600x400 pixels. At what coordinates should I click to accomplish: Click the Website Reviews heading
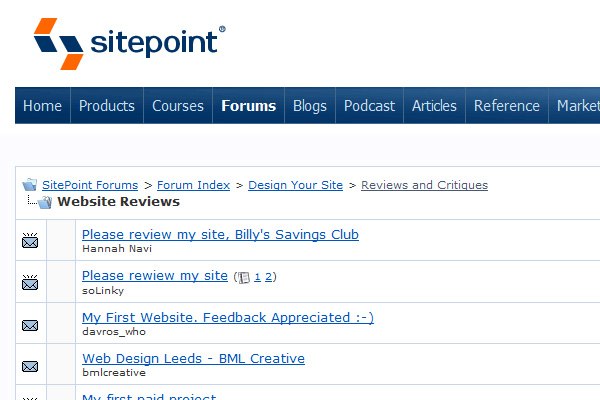click(118, 202)
